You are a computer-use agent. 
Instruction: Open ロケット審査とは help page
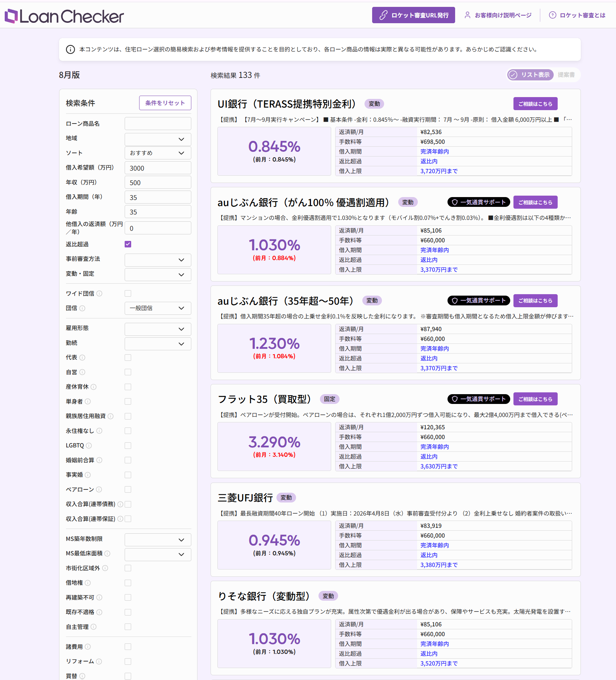577,15
